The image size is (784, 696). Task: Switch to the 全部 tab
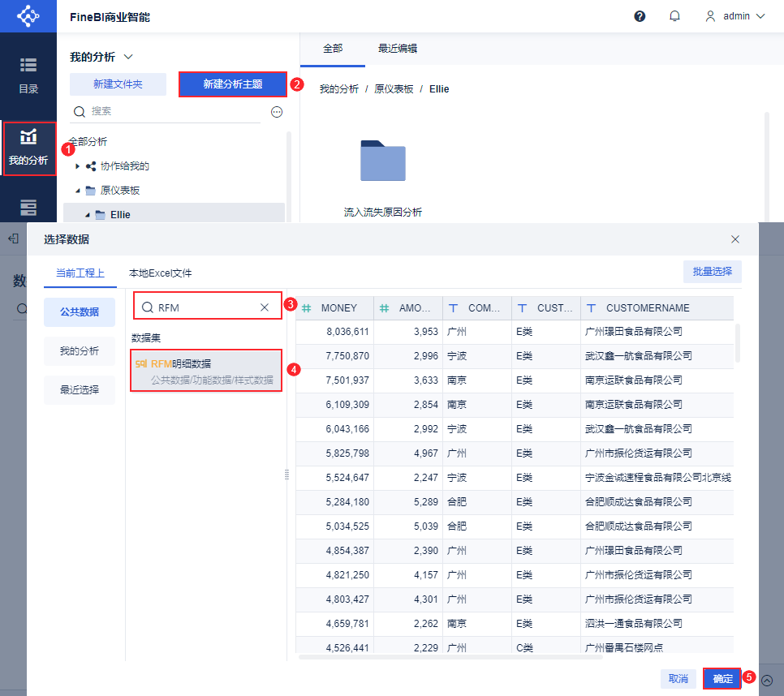[x=333, y=49]
